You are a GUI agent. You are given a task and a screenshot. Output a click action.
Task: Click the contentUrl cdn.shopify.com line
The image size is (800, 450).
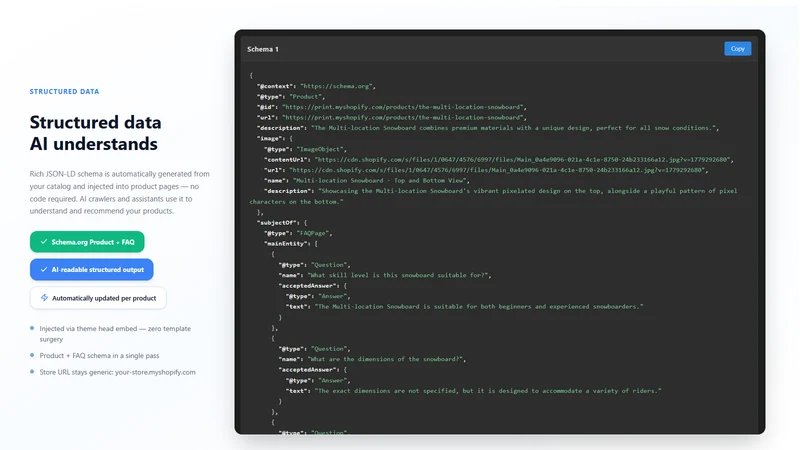(498, 160)
